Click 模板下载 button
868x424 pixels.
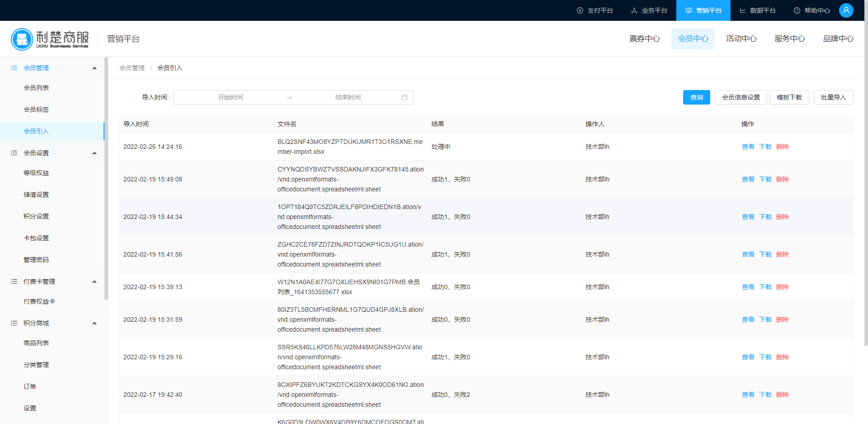pos(789,97)
